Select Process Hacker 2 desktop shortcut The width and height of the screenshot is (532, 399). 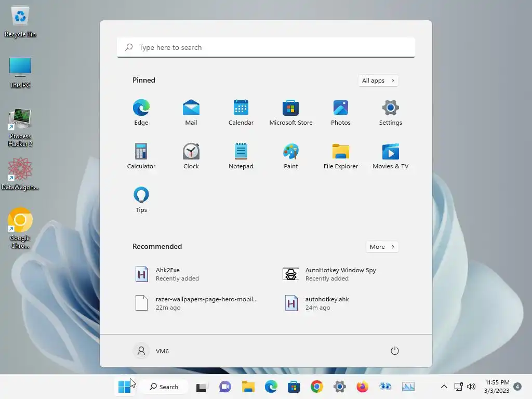click(x=20, y=128)
